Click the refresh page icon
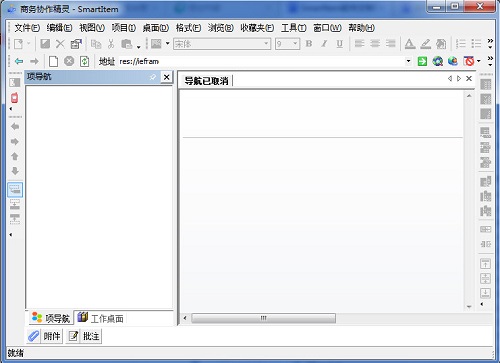 85,61
